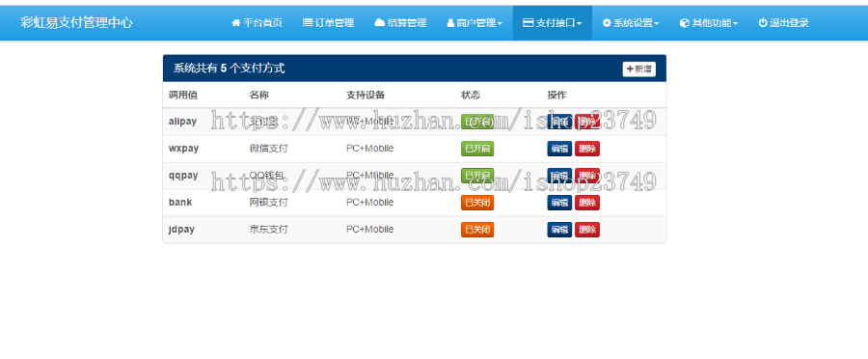Click 编辑 in the qqpay row
The height and width of the screenshot is (359, 868).
click(x=559, y=176)
